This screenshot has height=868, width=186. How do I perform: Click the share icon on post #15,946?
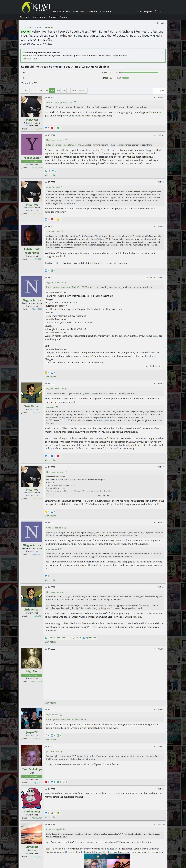point(155,384)
